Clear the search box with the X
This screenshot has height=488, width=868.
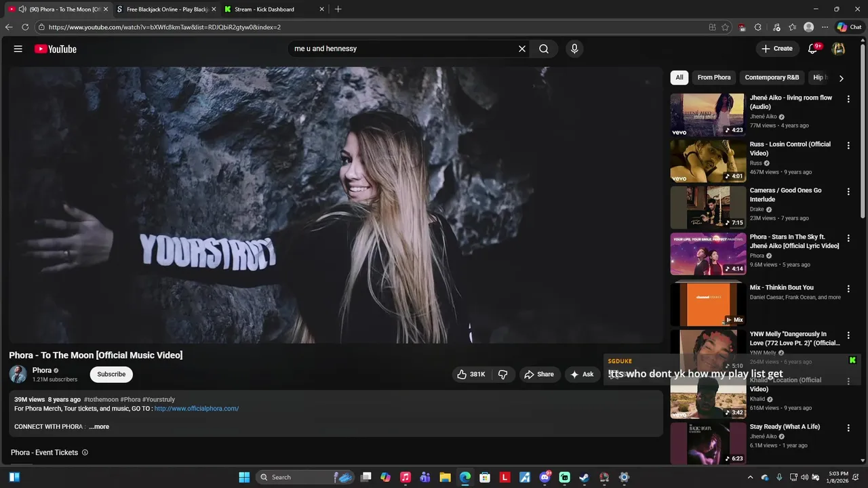point(522,49)
